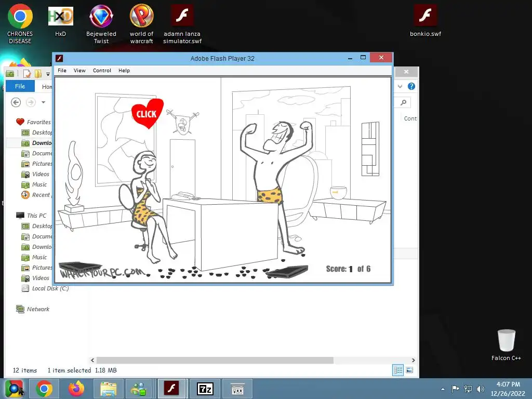532x399 pixels.
Task: Click the taskbar clock and date
Action: click(x=508, y=389)
